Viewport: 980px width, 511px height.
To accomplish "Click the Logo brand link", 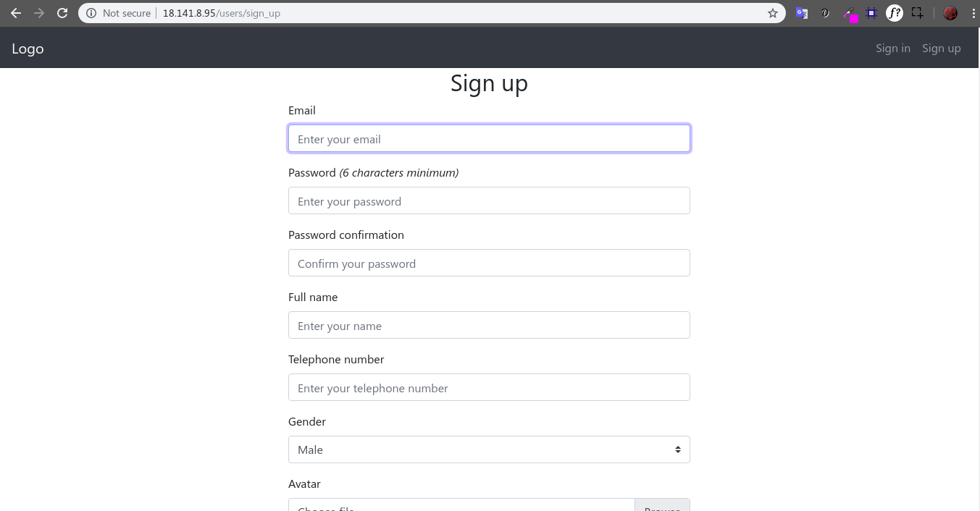I will click(x=28, y=48).
